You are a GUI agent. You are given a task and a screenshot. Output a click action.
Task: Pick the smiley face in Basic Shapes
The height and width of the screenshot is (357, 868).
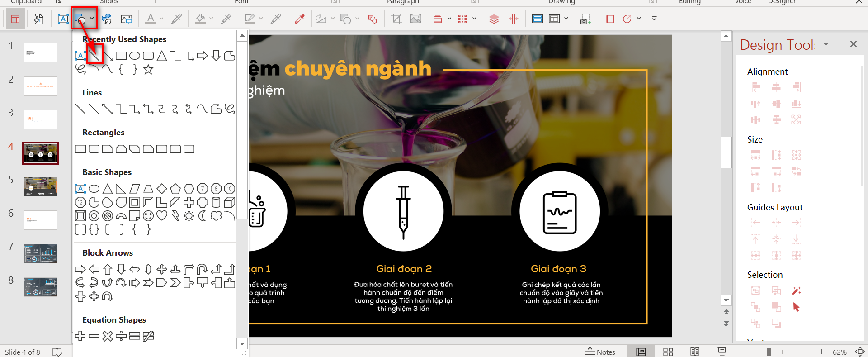148,216
